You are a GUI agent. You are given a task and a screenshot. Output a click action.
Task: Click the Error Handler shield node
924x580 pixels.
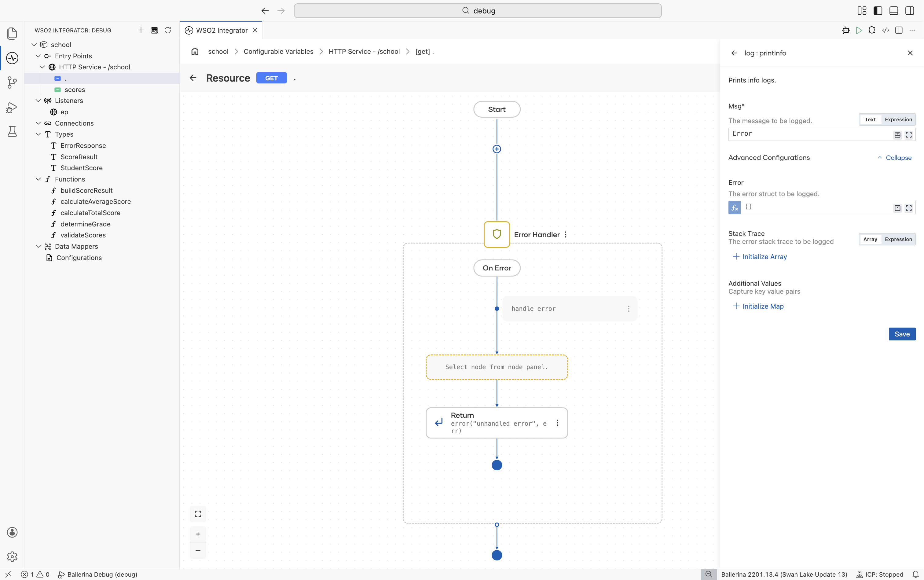pyautogui.click(x=497, y=234)
